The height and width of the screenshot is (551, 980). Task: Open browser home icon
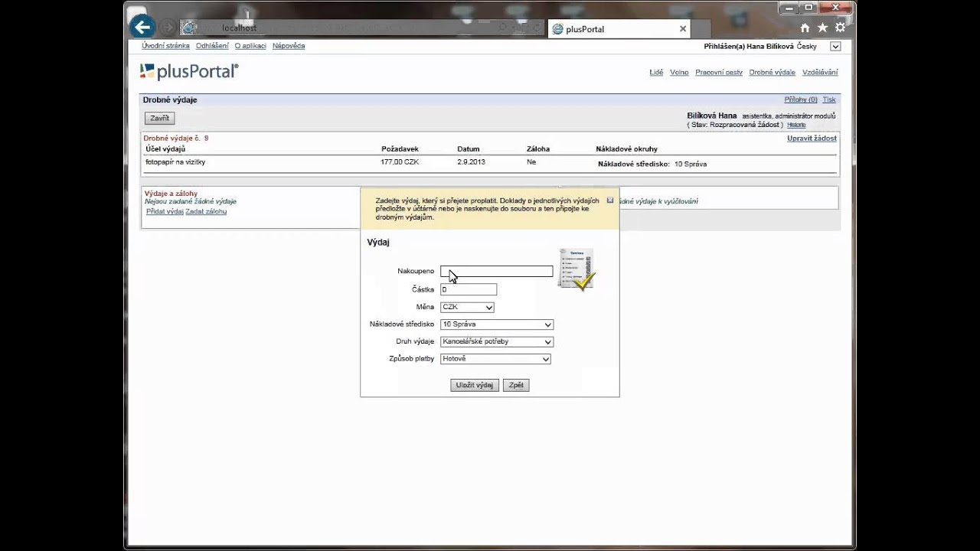(805, 28)
